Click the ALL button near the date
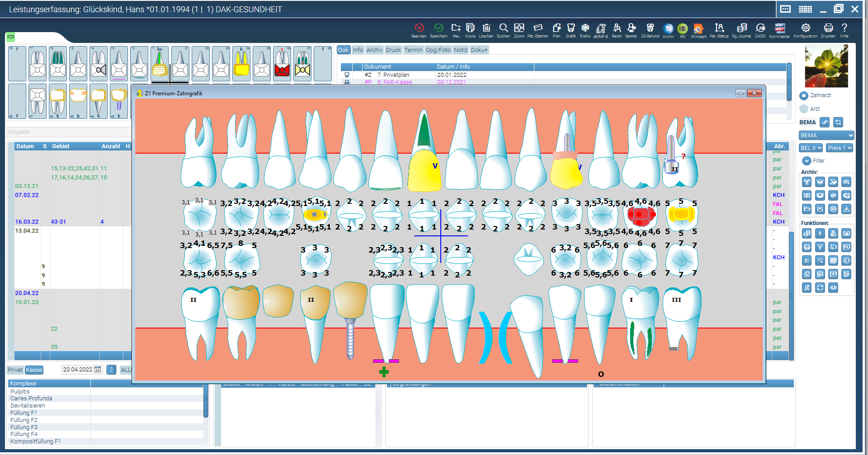Screen dimensions: 868x455 point(126,370)
